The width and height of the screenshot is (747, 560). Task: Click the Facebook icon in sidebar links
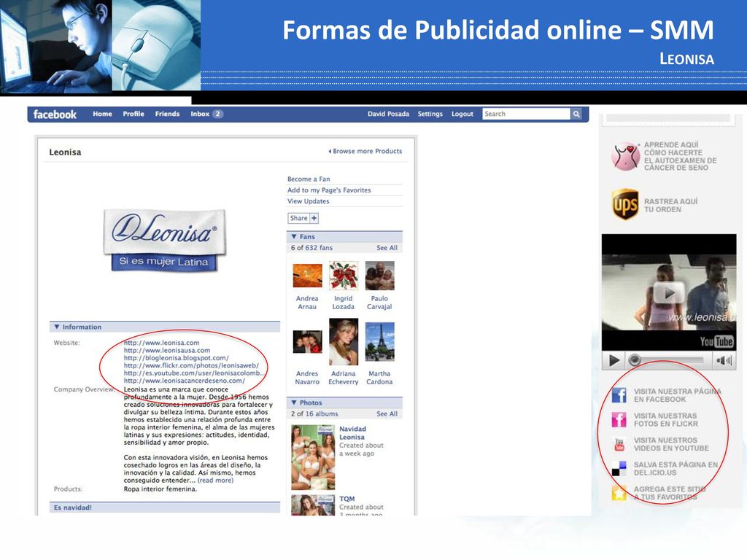pyautogui.click(x=619, y=395)
